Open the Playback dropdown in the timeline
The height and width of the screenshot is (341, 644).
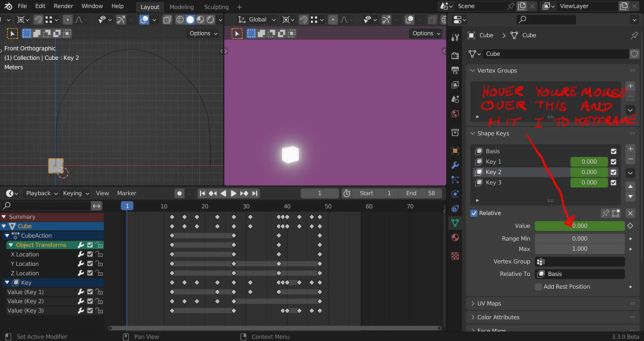pos(42,193)
